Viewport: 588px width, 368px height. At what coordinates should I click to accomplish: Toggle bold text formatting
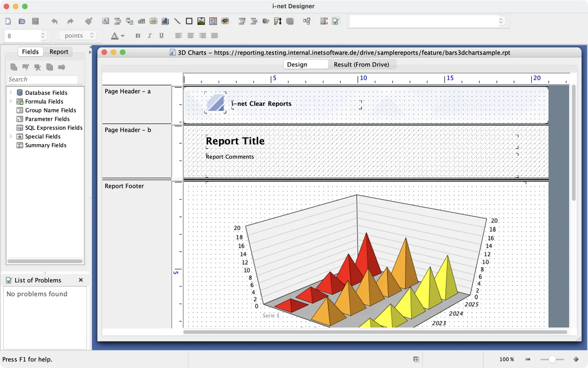click(138, 36)
